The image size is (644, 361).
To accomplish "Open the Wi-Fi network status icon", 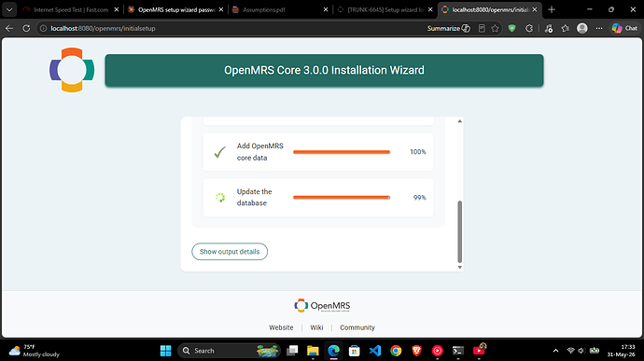I will [570, 351].
